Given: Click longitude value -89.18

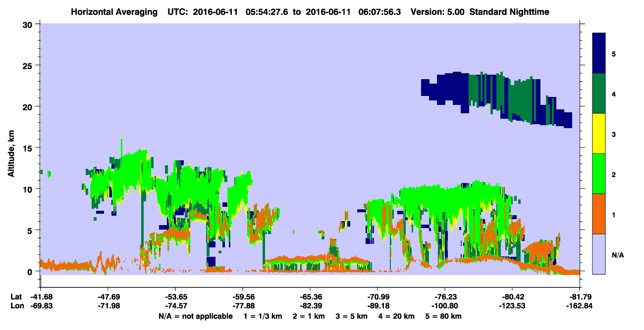Looking at the screenshot, I should 377,305.
